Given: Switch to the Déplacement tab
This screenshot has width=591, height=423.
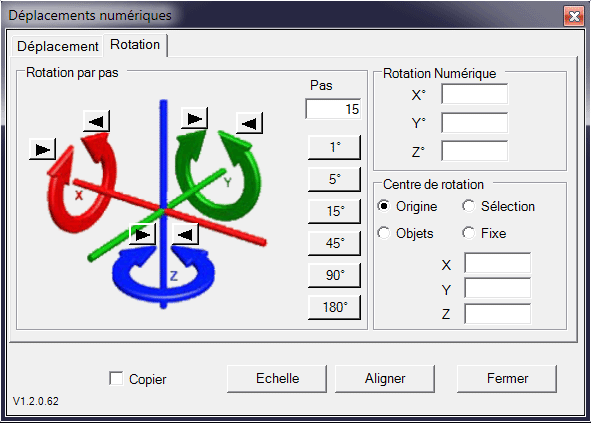Looking at the screenshot, I should (57, 46).
